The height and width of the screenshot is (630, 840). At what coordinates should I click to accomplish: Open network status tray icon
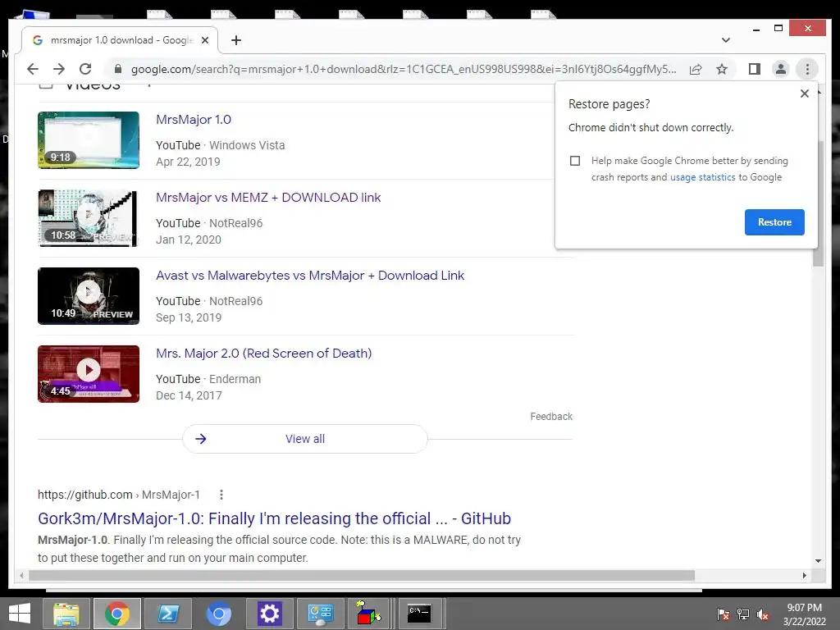[x=743, y=614]
